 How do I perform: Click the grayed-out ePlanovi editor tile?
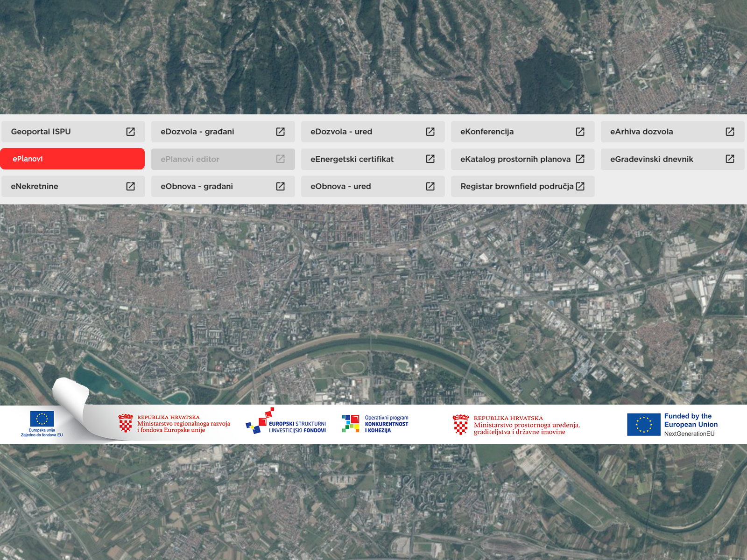(223, 159)
